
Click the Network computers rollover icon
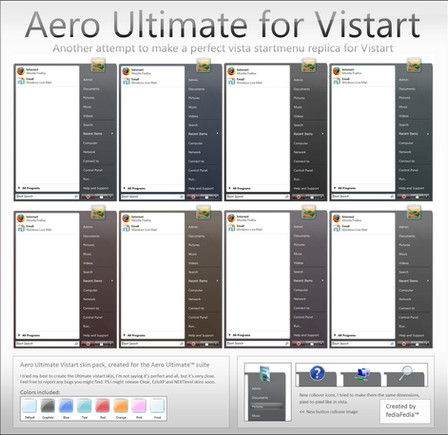click(x=362, y=374)
